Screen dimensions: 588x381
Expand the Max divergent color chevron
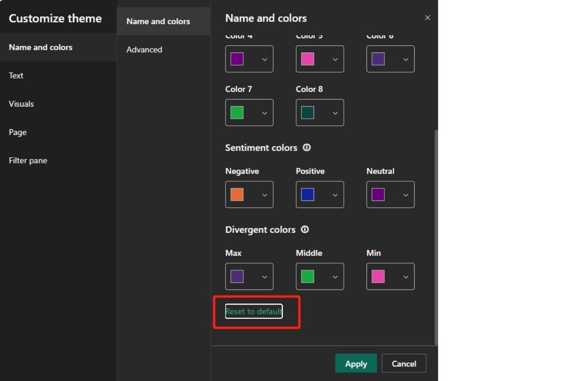265,277
